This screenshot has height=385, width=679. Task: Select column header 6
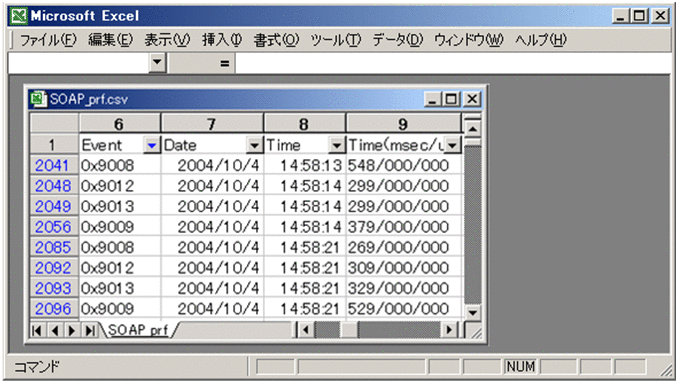119,124
